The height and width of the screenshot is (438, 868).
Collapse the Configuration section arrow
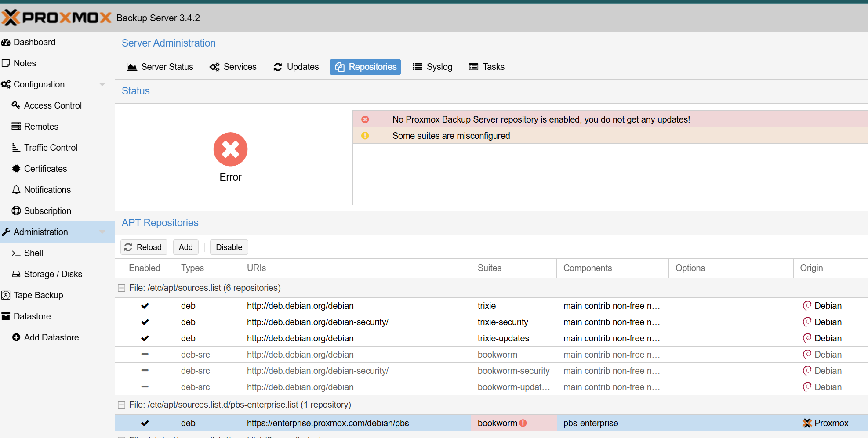pos(102,84)
